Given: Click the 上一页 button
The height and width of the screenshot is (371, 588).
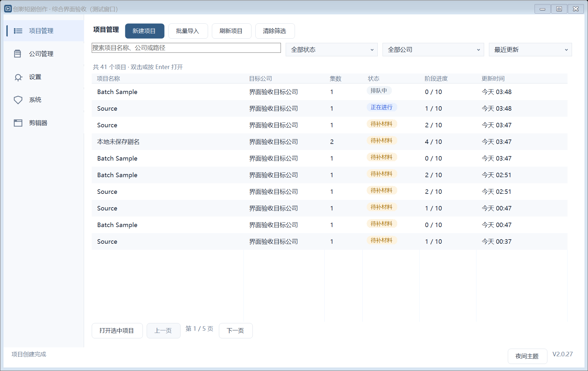Looking at the screenshot, I should click(x=163, y=331).
